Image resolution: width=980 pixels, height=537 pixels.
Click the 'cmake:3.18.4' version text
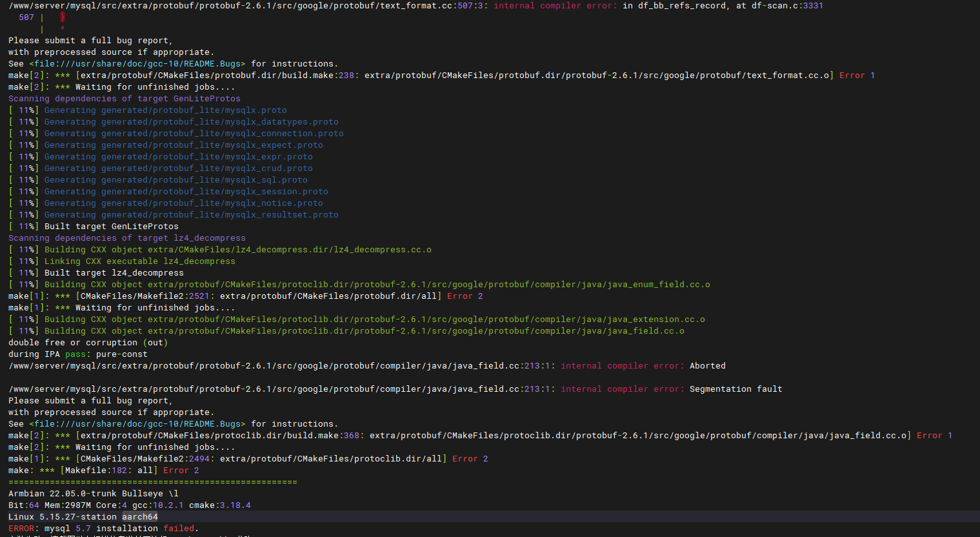pyautogui.click(x=220, y=505)
